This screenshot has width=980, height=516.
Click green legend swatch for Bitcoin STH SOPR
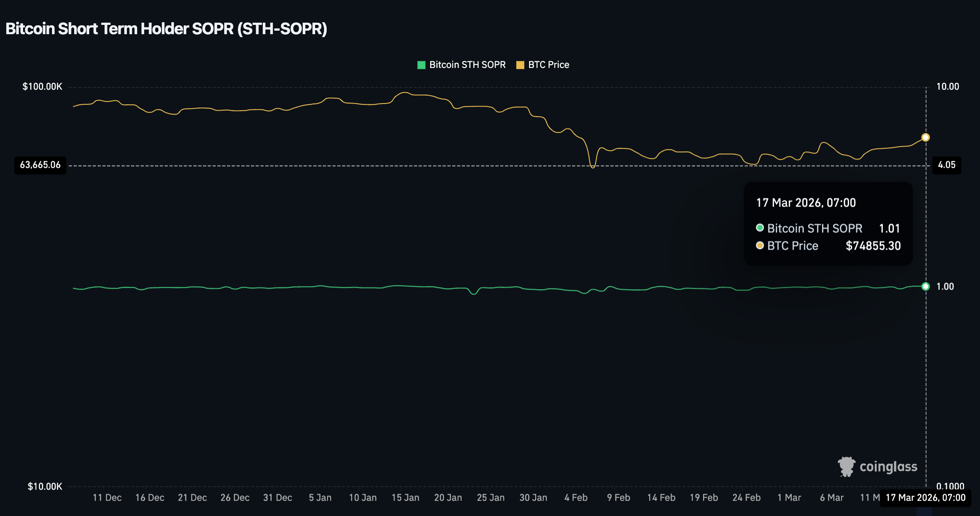[x=421, y=65]
